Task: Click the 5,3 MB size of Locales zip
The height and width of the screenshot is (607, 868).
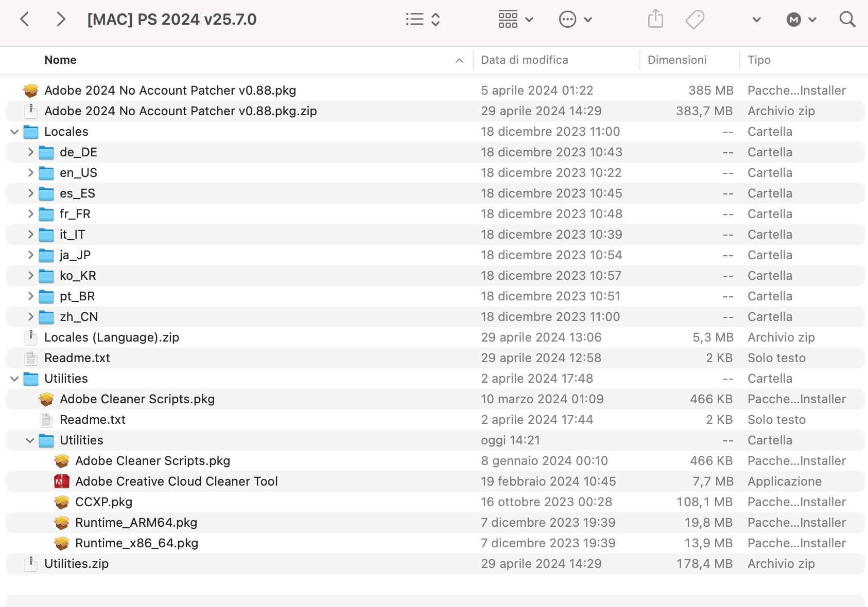Action: [x=713, y=337]
